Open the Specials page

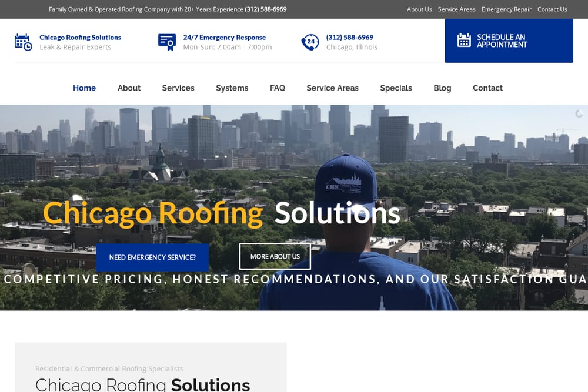pos(396,88)
